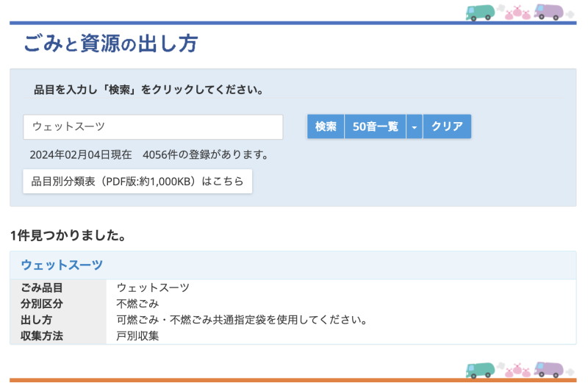
Task: Click the green garbage truck at top
Action: [x=481, y=12]
